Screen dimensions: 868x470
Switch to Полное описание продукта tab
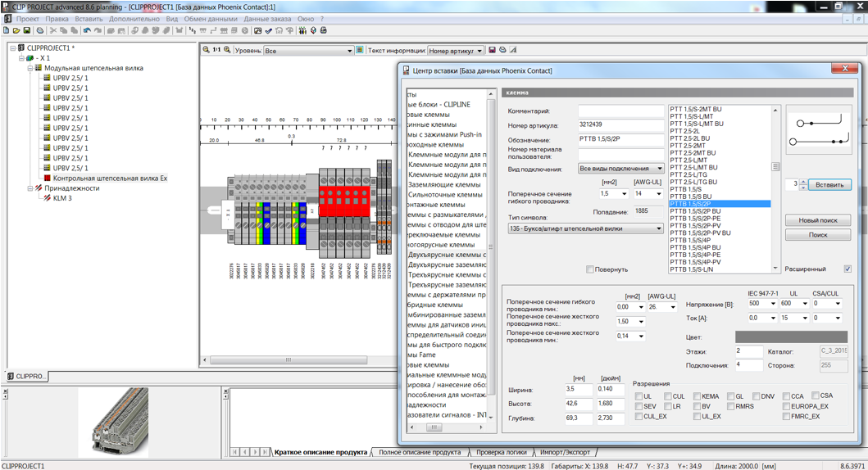420,452
